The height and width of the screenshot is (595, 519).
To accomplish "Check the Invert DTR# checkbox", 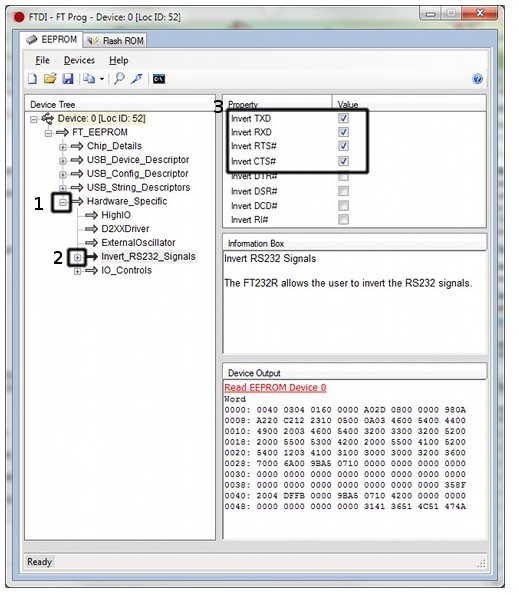I will (343, 176).
